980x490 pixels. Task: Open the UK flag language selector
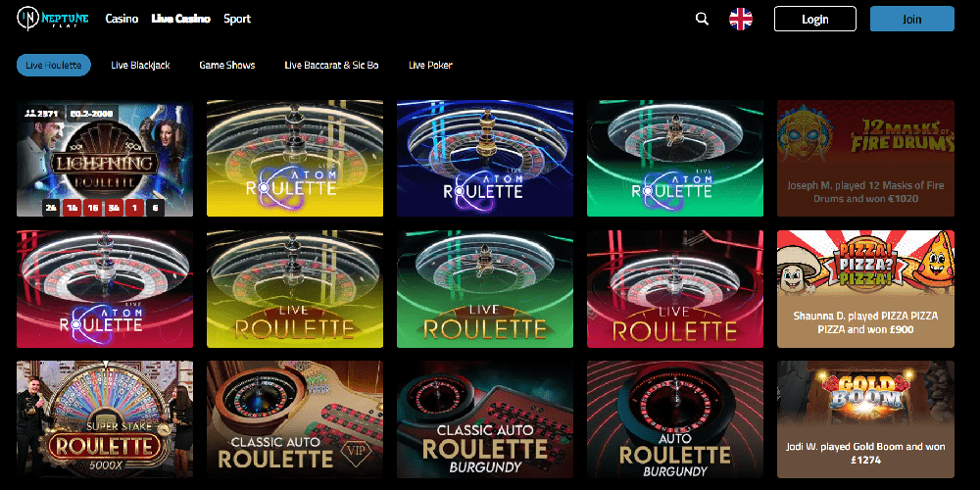(x=741, y=19)
